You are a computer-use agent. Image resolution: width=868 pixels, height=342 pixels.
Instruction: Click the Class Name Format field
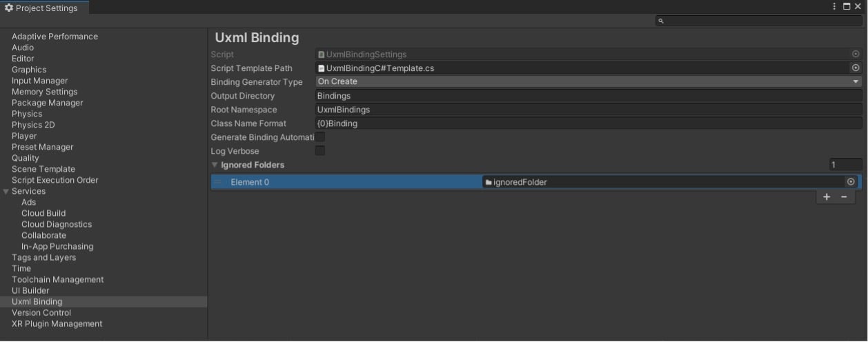589,123
